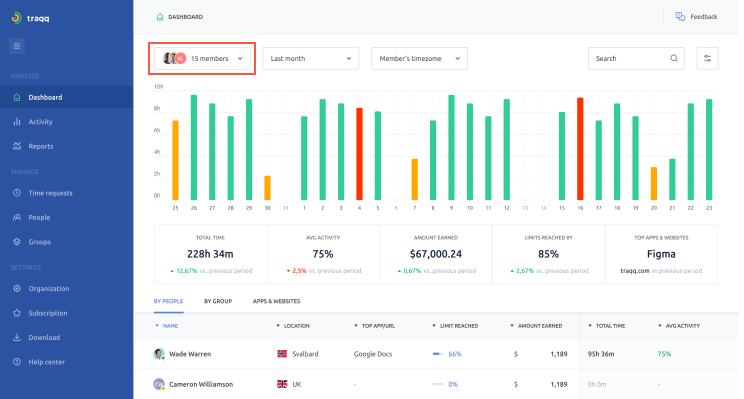The height and width of the screenshot is (399, 744).
Task: Click Cameron Williamson's 0% limit progress bar
Action: [438, 384]
